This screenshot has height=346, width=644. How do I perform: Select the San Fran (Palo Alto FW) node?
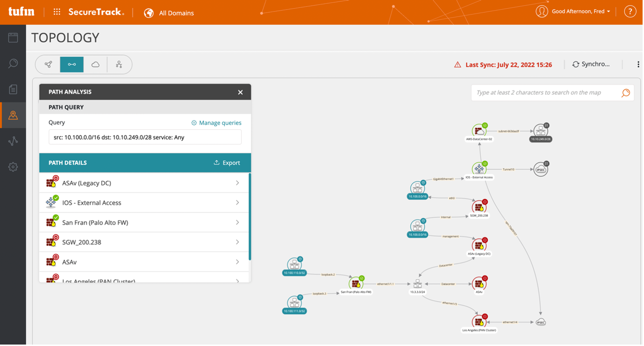356,284
